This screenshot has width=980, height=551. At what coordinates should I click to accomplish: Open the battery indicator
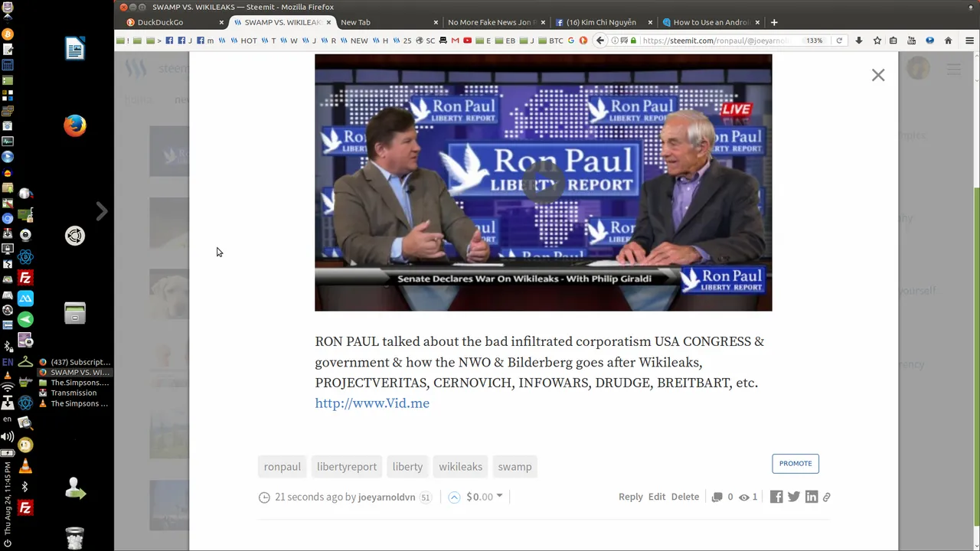tap(8, 453)
